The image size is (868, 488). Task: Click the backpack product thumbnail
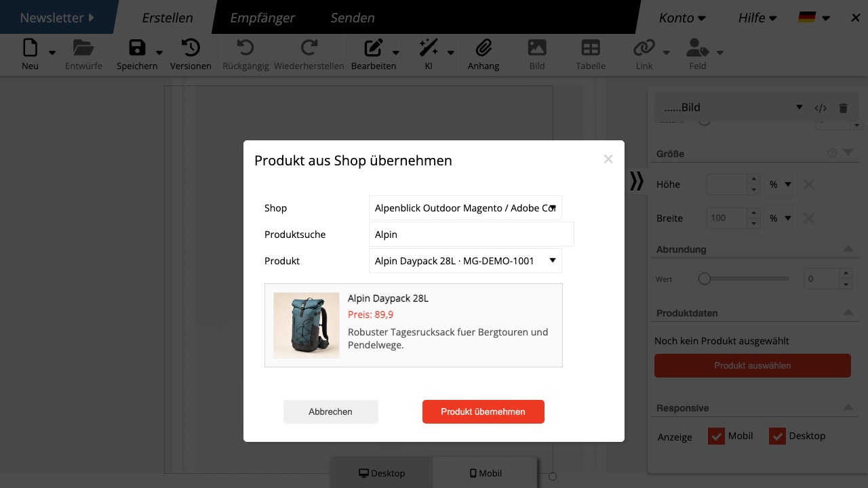point(307,325)
